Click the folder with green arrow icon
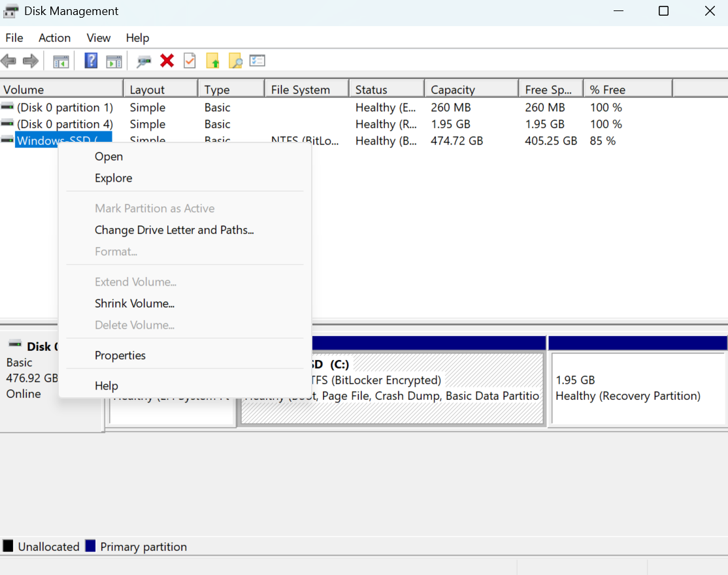 click(x=213, y=61)
